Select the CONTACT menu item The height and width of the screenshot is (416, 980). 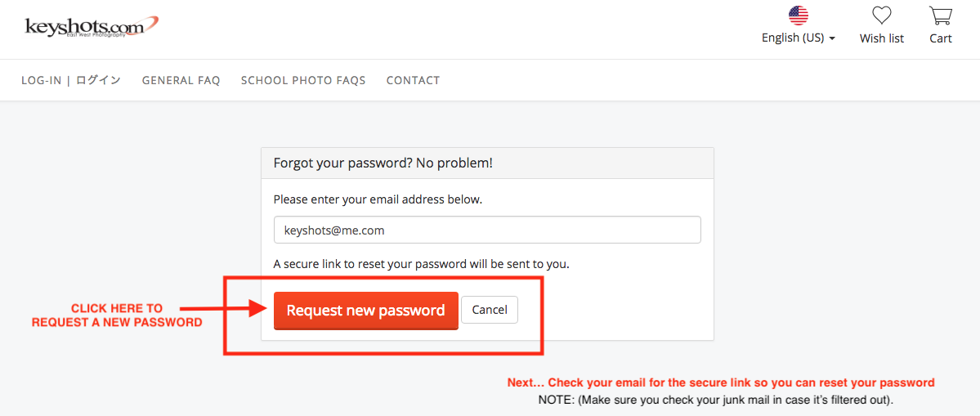tap(413, 80)
